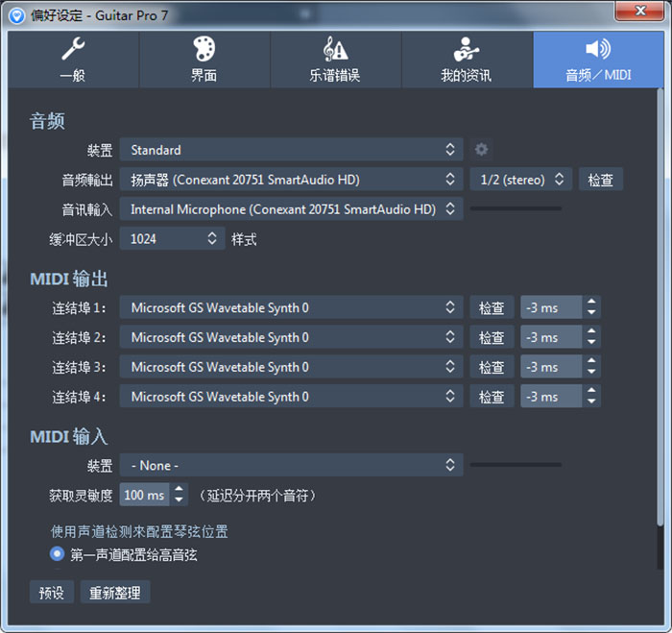Open the 1/2 (stereo) channel dropdown

point(520,179)
